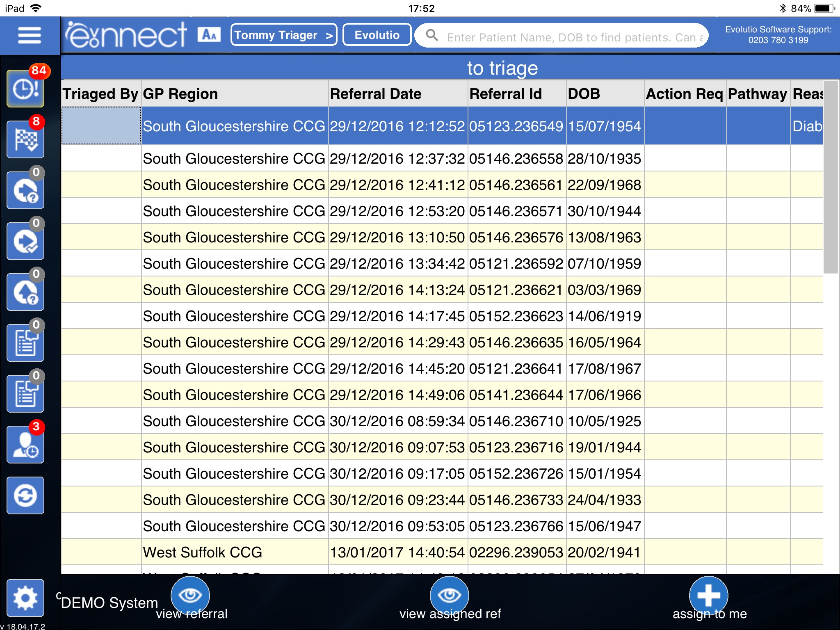Click the Pathway column header
The height and width of the screenshot is (630, 840).
758,94
